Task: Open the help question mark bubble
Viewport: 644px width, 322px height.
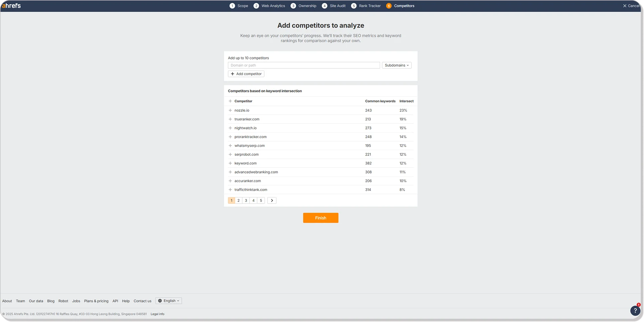Action: tap(635, 311)
